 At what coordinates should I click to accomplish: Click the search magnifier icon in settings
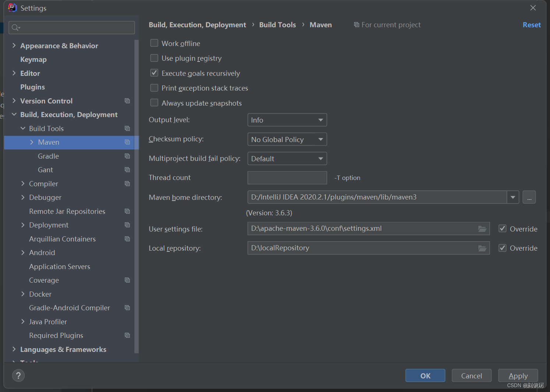[x=16, y=28]
